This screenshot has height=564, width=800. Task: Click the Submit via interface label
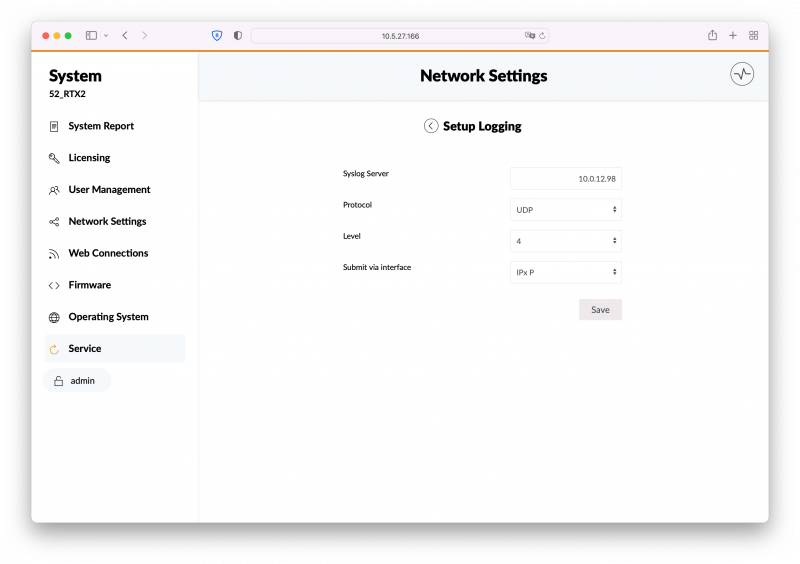[x=377, y=267]
